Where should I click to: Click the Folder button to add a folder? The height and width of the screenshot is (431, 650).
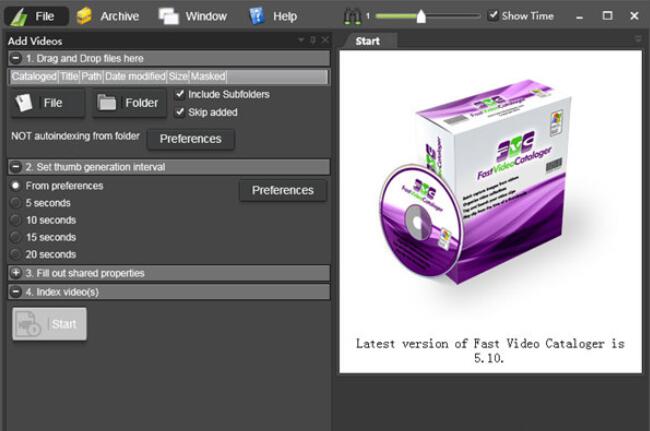click(129, 103)
